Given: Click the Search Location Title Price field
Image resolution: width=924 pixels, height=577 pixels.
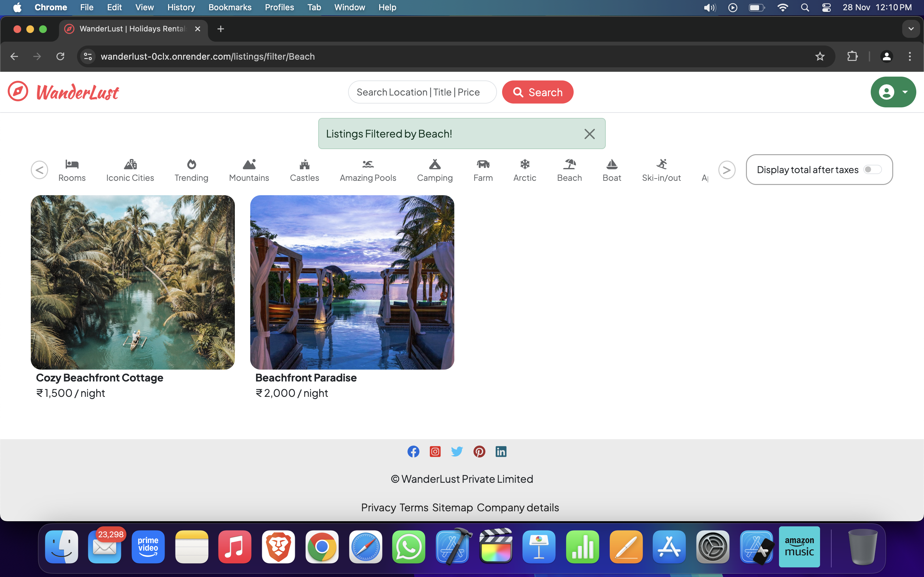Looking at the screenshot, I should [422, 92].
